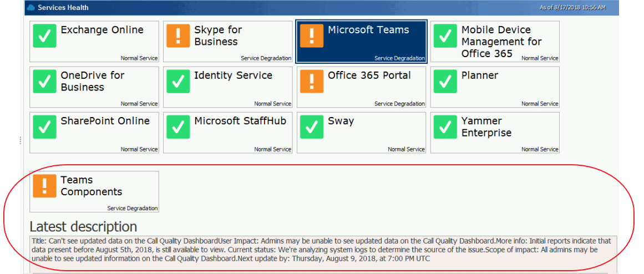Click the Teams Components warning icon
This screenshot has height=274, width=644.
tap(44, 186)
